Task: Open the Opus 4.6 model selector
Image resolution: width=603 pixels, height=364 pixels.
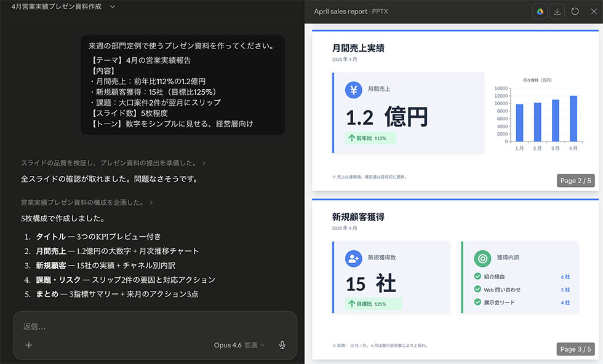Action: 239,345
